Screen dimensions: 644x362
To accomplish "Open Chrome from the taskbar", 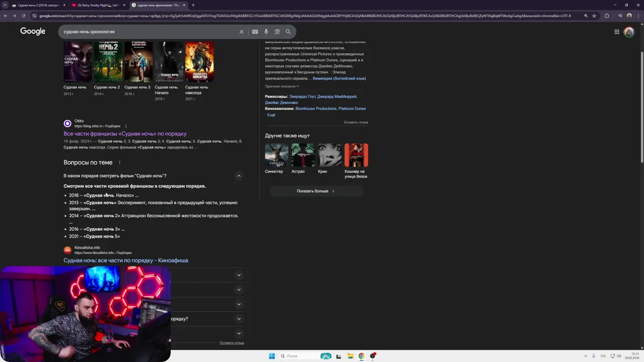I will (x=361, y=356).
